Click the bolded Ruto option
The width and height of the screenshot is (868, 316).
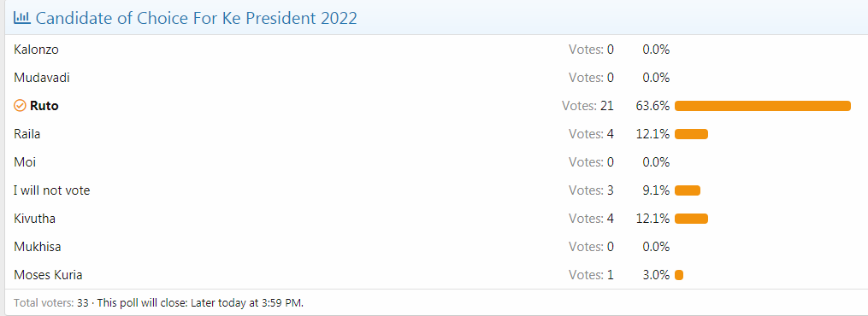click(x=44, y=106)
